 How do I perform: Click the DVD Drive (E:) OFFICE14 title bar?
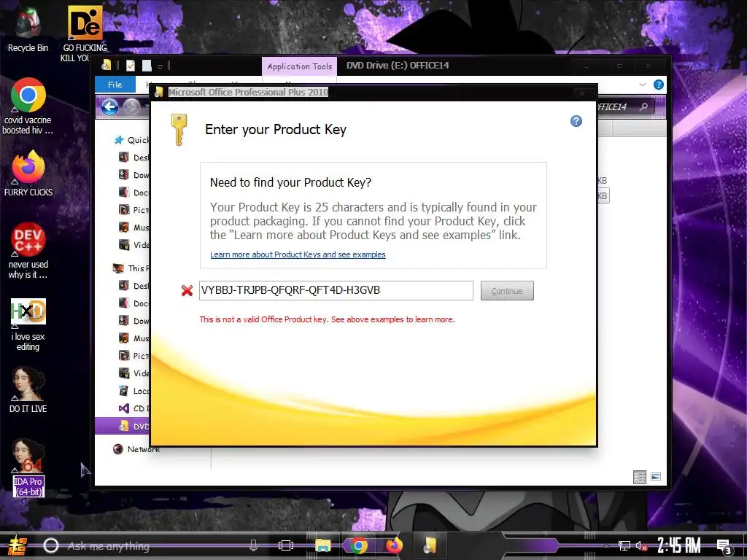(x=398, y=66)
